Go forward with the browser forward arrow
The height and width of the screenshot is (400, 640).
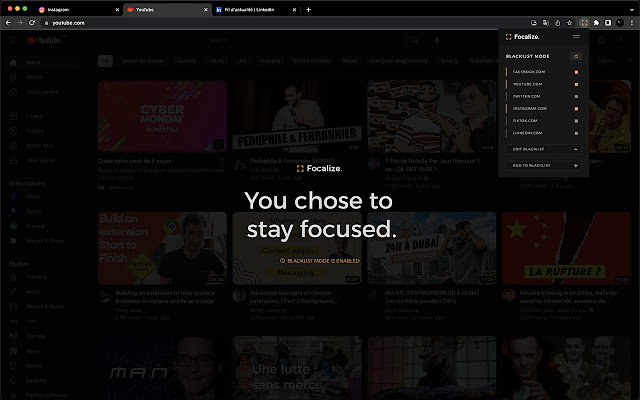[x=20, y=23]
